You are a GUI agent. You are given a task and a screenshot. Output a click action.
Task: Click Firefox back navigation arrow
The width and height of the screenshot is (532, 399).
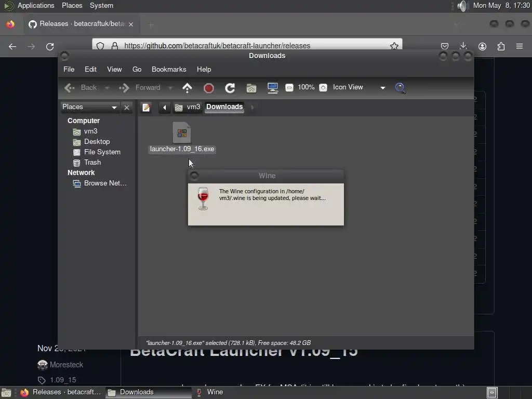coord(12,46)
